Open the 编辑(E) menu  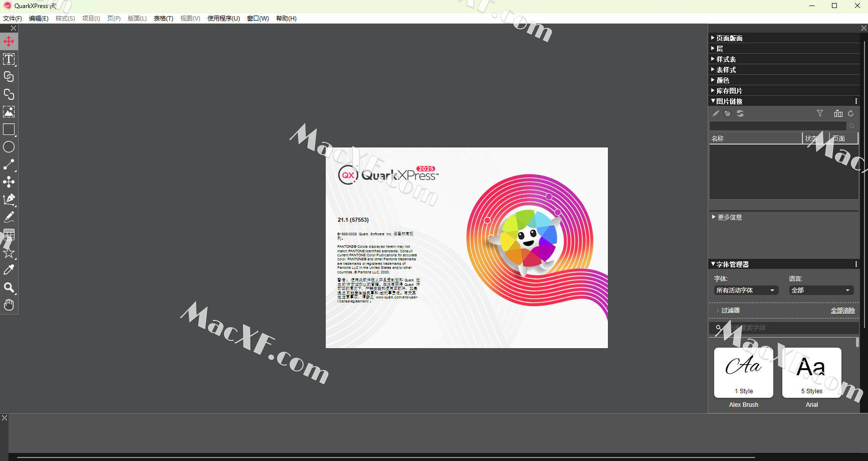point(39,19)
